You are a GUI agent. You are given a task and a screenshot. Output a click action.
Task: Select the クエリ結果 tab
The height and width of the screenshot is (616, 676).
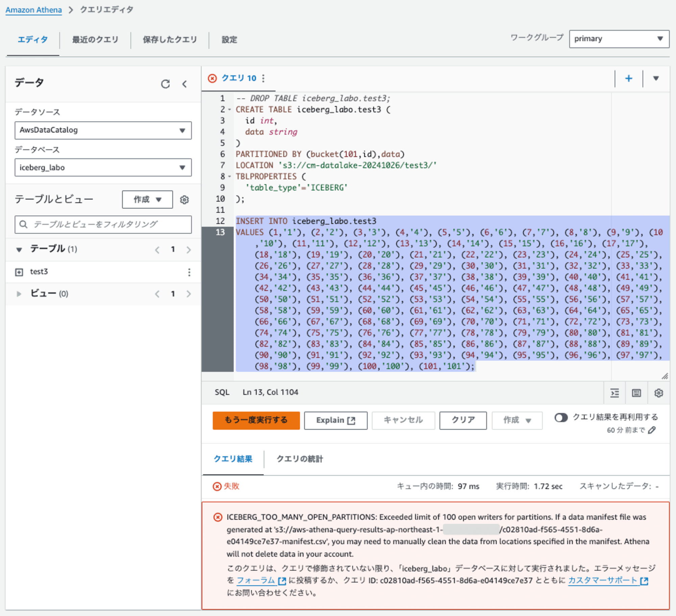point(233,459)
